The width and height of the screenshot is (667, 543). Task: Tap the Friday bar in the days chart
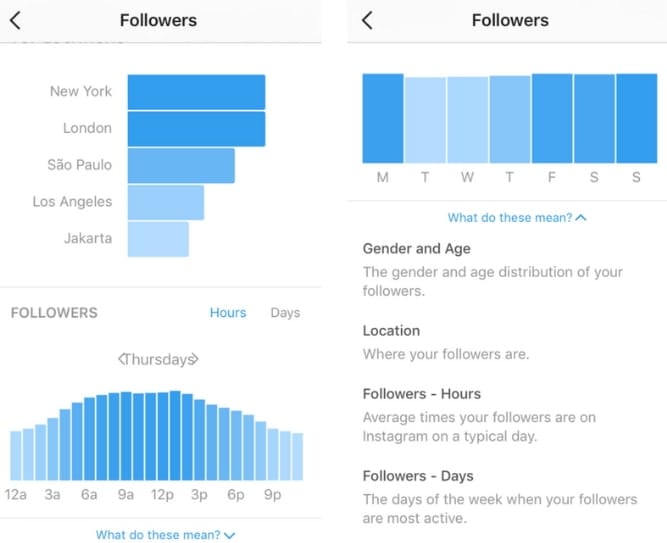tap(552, 118)
